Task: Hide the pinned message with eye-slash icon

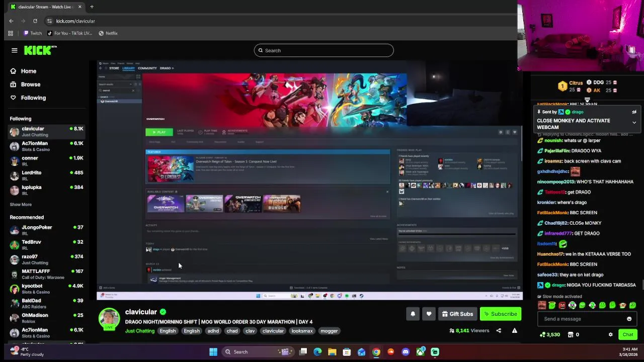Action: (x=634, y=112)
